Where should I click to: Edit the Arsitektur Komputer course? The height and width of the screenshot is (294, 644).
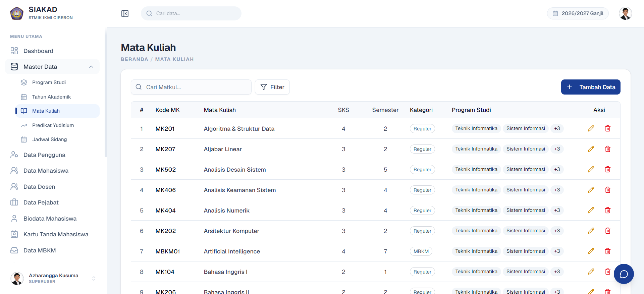pyautogui.click(x=591, y=231)
